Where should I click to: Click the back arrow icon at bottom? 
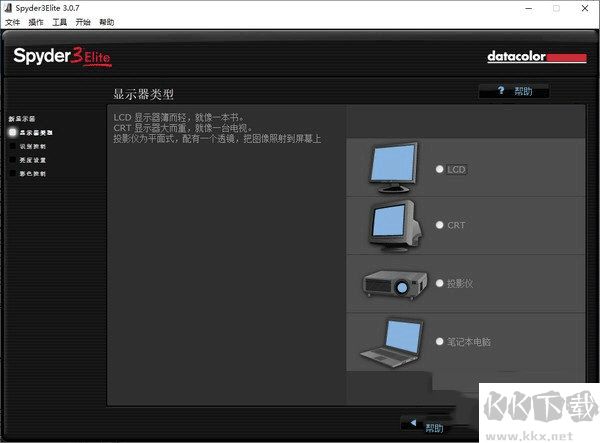[413, 423]
